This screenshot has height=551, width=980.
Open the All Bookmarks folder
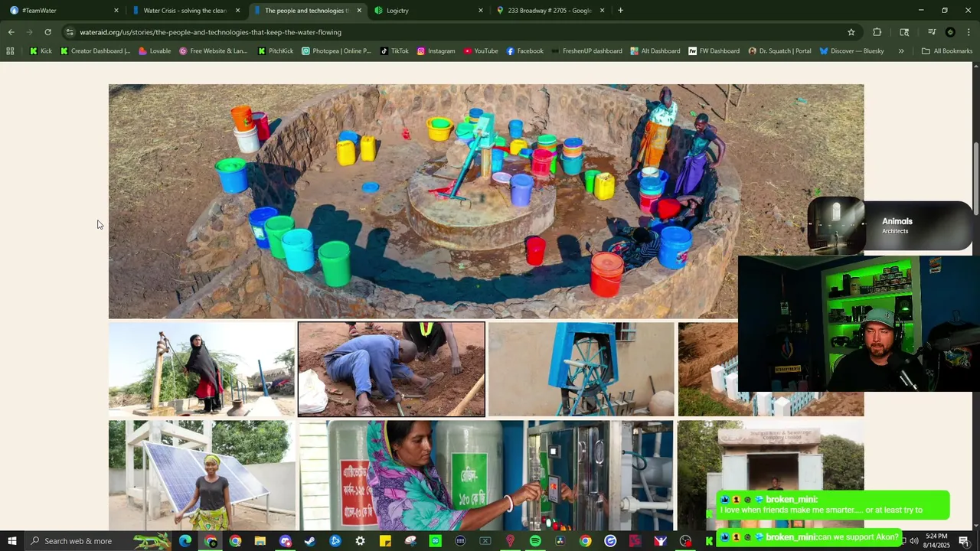(x=947, y=51)
